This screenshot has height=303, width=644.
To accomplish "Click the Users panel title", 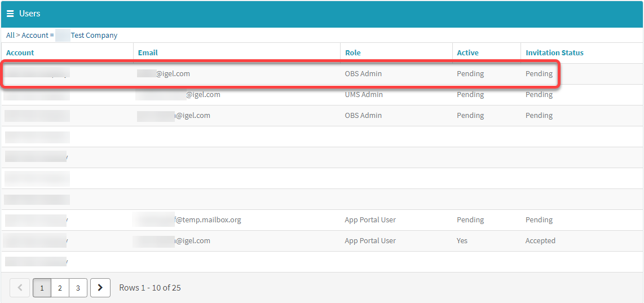I will (x=30, y=14).
